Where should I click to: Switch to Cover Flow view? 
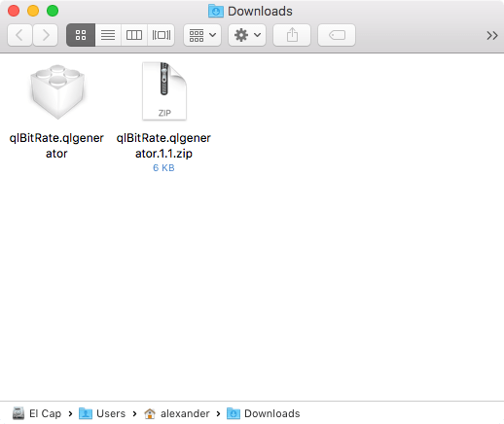162,35
